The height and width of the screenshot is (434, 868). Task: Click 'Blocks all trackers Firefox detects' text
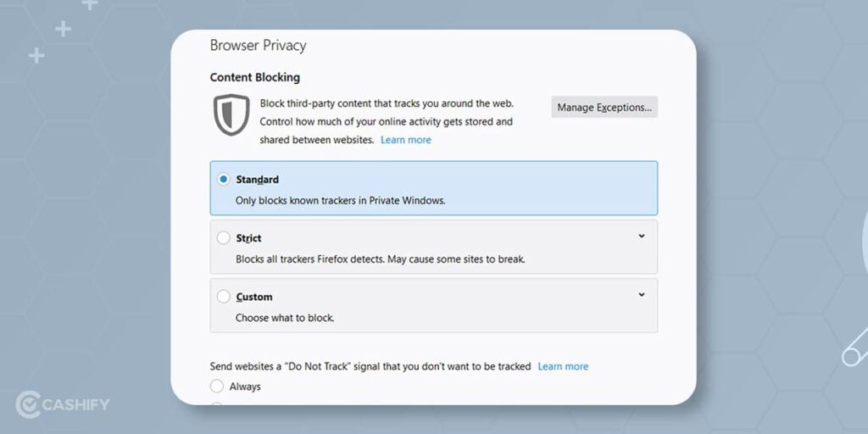point(381,259)
